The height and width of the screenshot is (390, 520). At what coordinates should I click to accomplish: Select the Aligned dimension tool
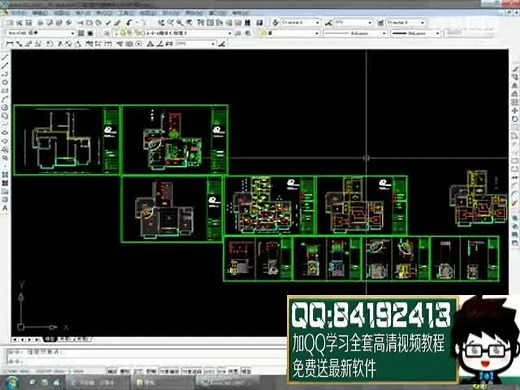point(19,44)
